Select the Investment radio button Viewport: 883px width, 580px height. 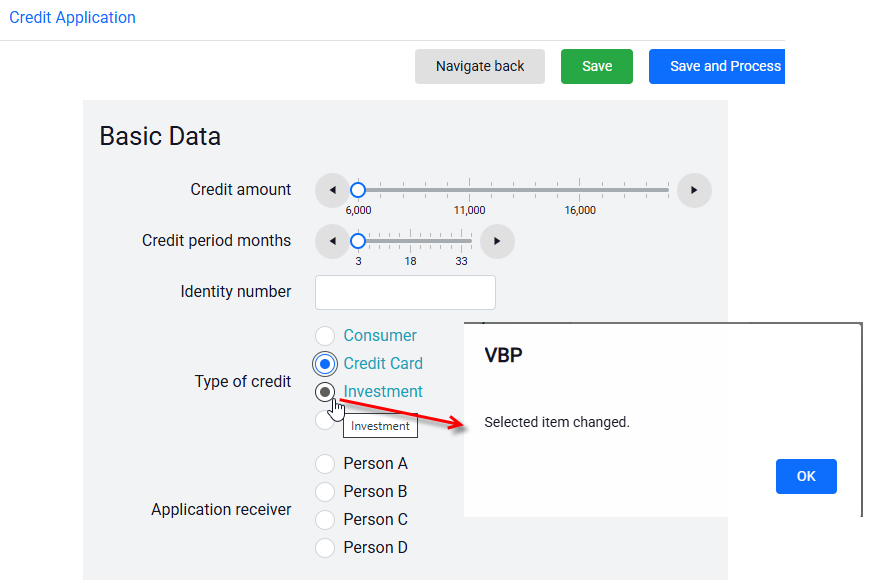pyautogui.click(x=325, y=392)
